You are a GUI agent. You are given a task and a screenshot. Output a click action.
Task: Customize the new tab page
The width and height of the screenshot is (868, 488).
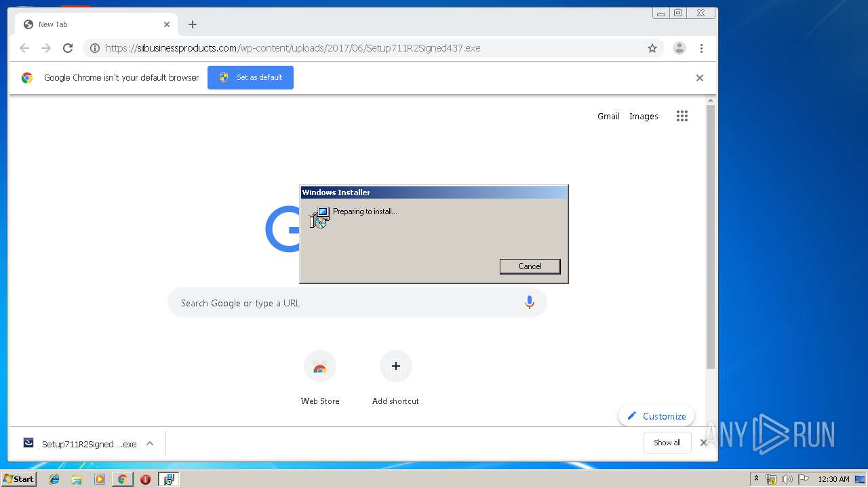656,416
